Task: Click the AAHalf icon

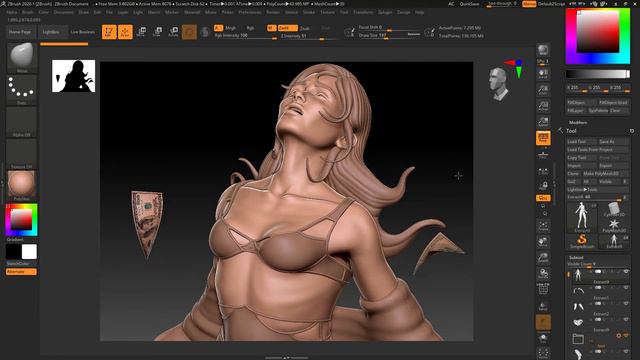Action: click(543, 122)
